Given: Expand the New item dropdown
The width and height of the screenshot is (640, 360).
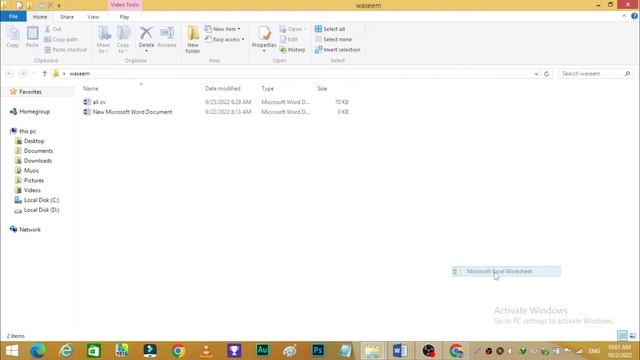Looking at the screenshot, I should point(222,29).
